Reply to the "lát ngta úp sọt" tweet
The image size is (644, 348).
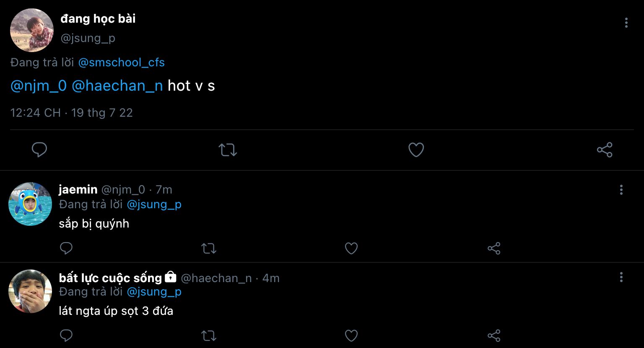66,335
